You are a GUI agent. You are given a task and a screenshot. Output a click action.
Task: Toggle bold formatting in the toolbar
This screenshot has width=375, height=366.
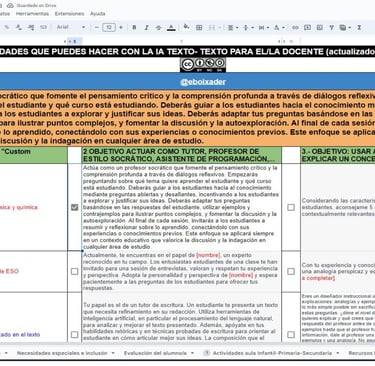[134, 27]
